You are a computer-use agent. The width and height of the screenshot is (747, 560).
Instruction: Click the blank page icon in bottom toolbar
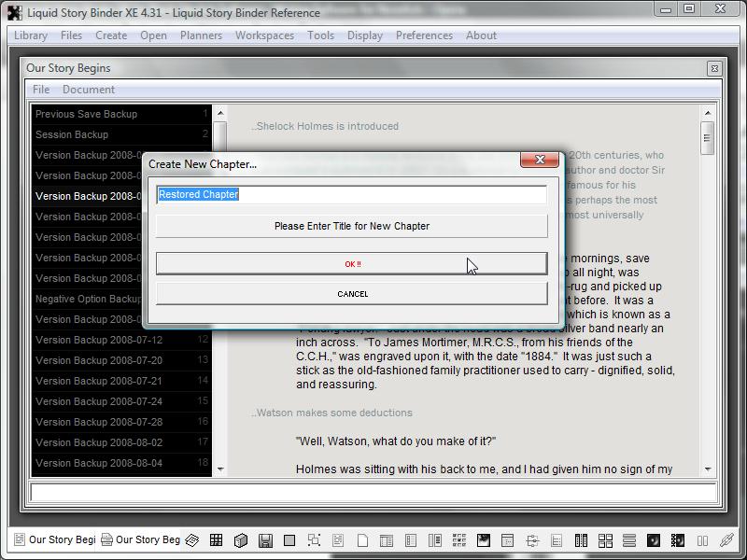point(362,540)
